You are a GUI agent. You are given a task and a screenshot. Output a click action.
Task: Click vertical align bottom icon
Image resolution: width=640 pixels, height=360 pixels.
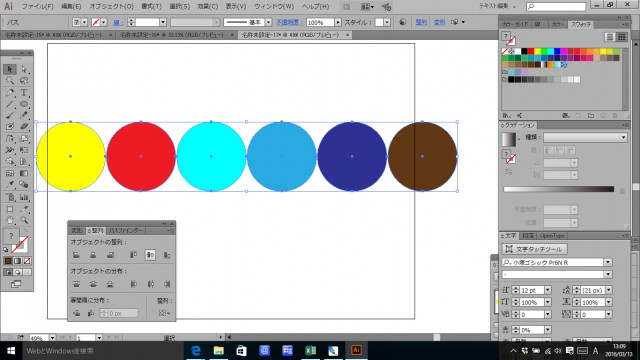pos(167,255)
